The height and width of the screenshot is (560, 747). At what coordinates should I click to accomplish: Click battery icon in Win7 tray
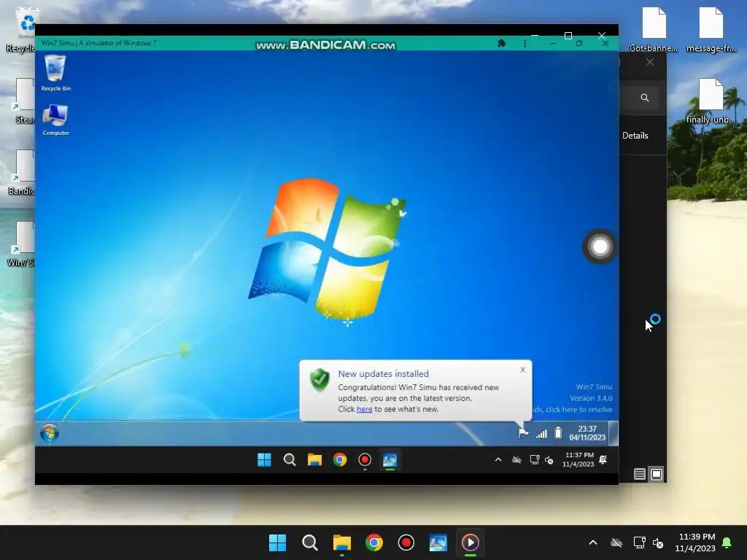click(x=558, y=433)
